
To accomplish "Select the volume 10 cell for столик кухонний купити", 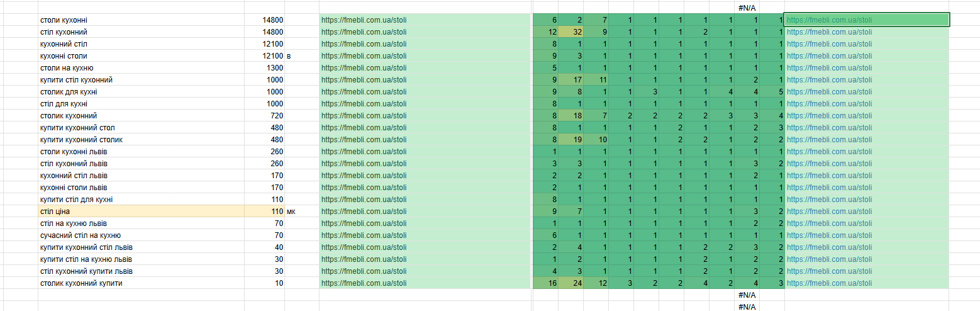I will 264,283.
